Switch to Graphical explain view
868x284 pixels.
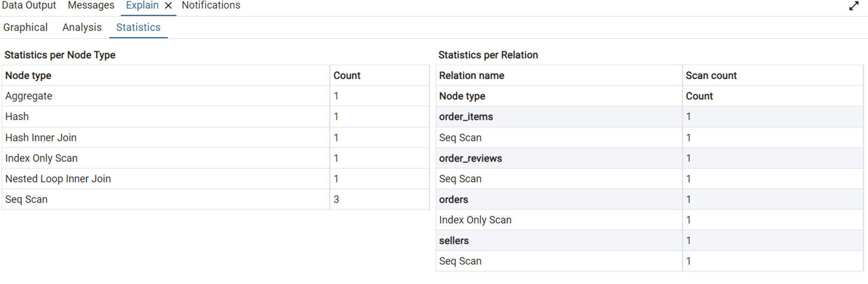(x=25, y=27)
